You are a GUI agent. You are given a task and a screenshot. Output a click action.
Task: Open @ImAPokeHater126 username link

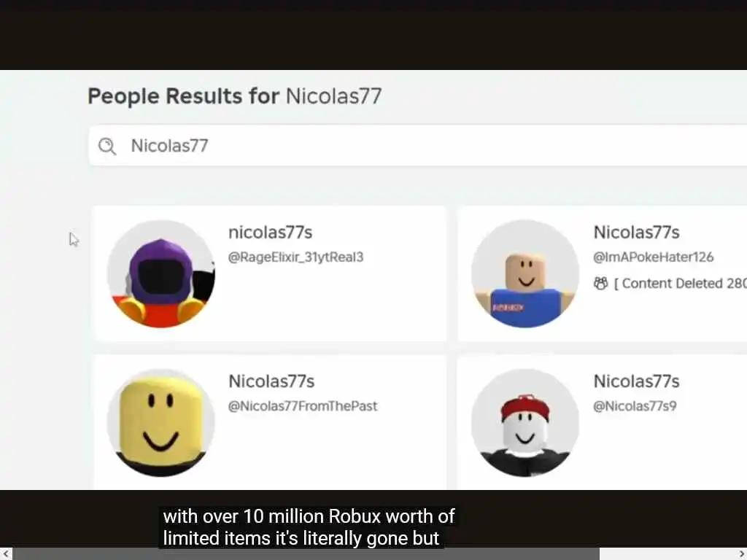click(653, 257)
